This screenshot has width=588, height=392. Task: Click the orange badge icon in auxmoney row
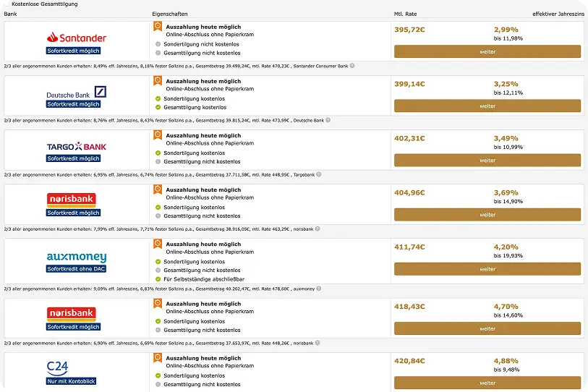[x=158, y=244]
